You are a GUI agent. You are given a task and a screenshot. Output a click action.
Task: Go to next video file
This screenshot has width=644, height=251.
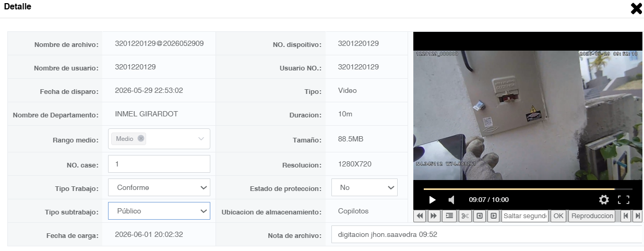point(637,216)
